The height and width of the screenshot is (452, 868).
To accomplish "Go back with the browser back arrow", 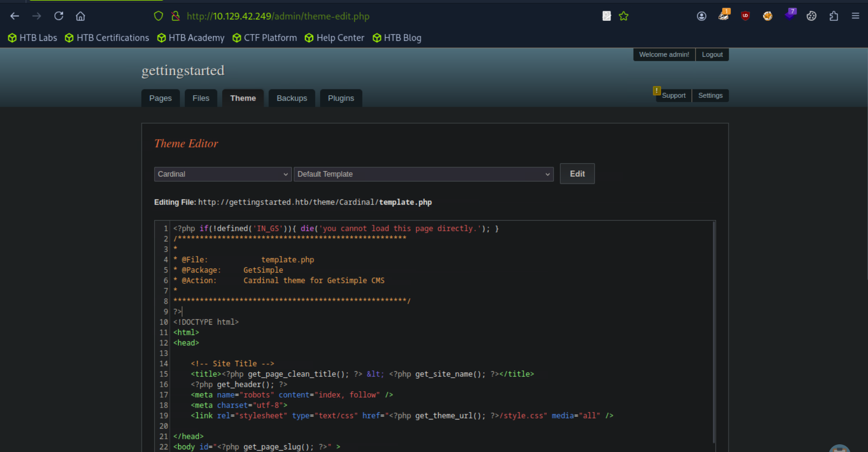I will tap(15, 16).
